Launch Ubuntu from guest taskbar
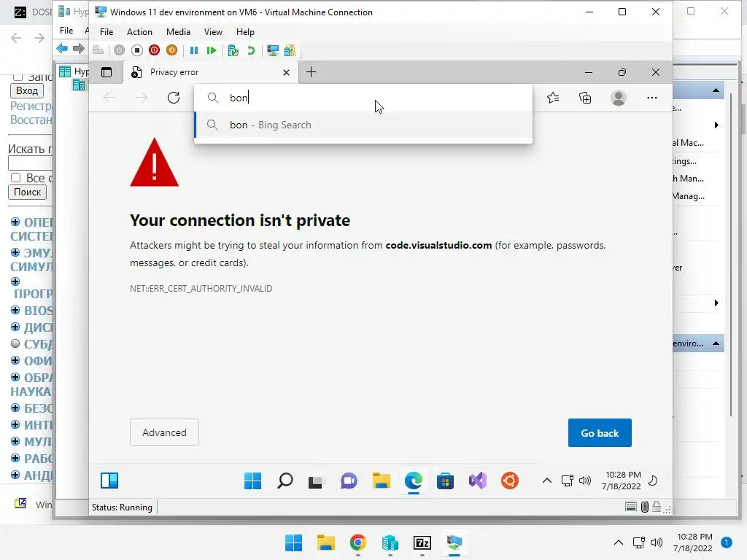 pyautogui.click(x=510, y=481)
